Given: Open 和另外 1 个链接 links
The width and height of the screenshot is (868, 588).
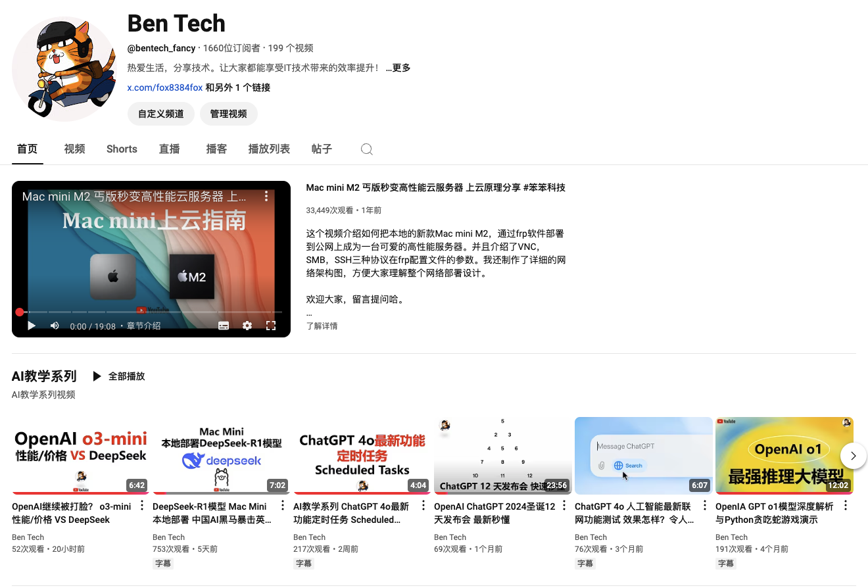Looking at the screenshot, I should [x=238, y=87].
